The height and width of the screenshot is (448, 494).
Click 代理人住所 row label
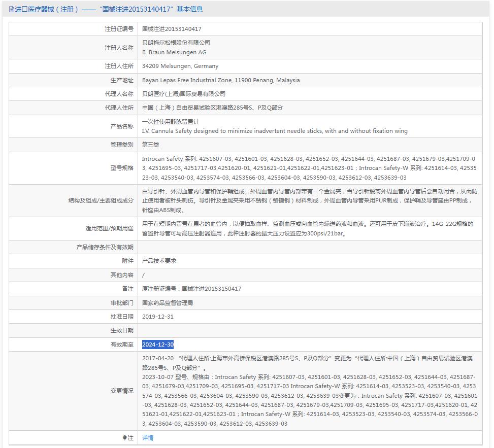pyautogui.click(x=119, y=108)
